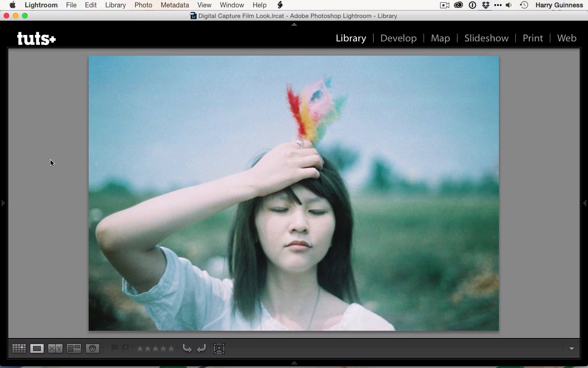588x368 pixels.
Task: Rotate photo counter-clockwise
Action: point(187,349)
